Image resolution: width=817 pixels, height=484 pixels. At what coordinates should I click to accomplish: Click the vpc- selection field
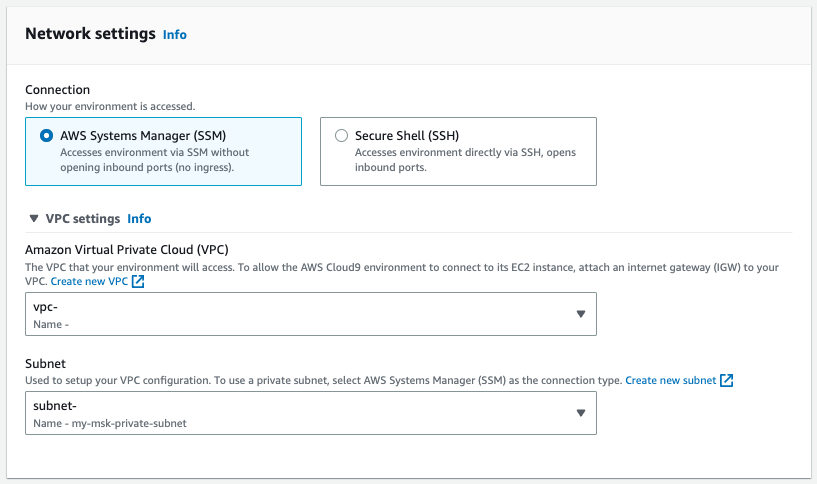[311, 314]
